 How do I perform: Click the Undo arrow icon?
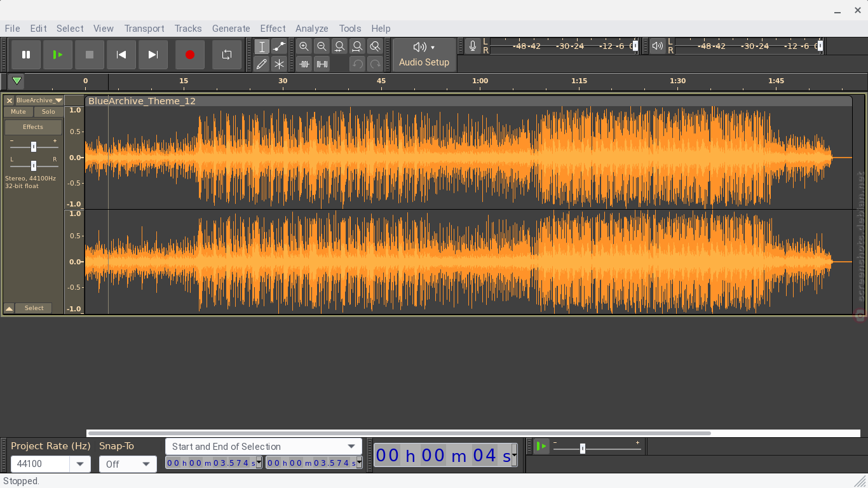pos(358,64)
